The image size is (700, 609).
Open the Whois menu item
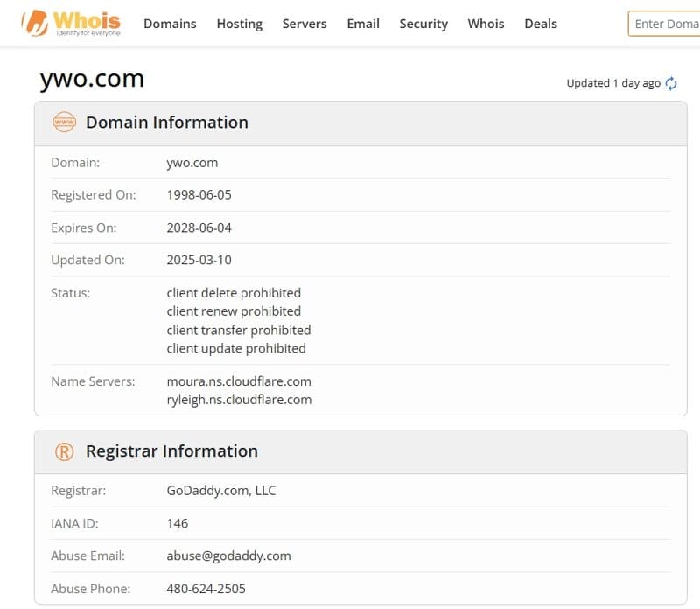486,24
